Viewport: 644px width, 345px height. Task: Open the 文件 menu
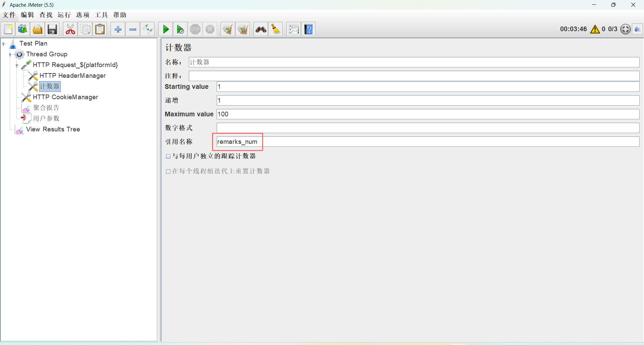pos(9,15)
